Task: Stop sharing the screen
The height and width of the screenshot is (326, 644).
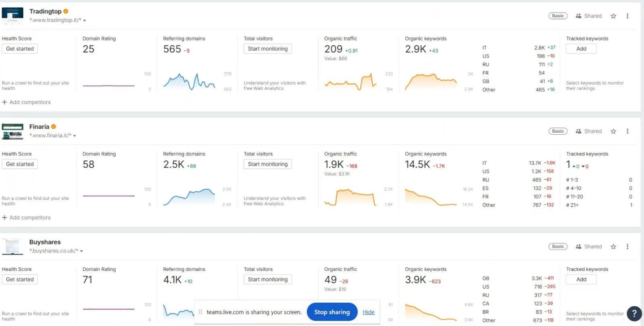Action: coord(332,312)
